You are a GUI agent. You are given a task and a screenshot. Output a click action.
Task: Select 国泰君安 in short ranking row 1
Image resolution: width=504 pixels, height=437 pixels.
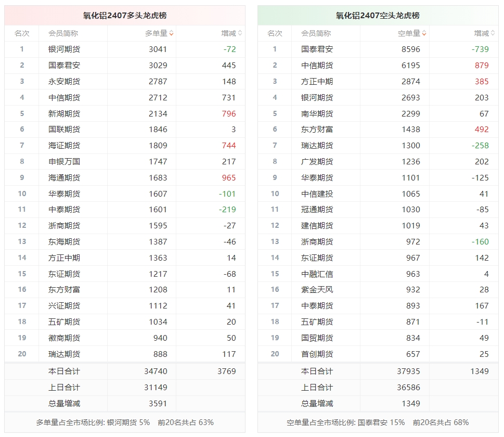pos(317,49)
